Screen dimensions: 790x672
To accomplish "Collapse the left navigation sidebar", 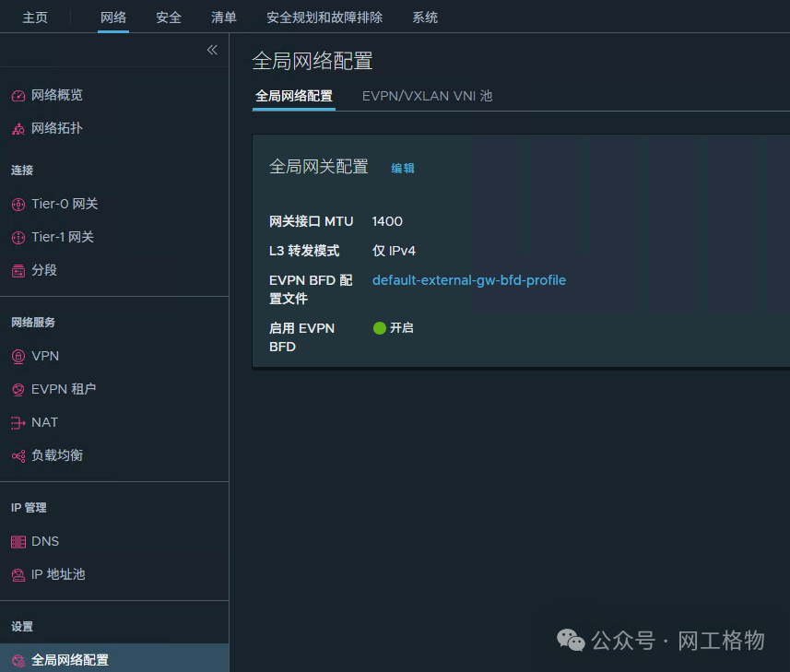I will (x=212, y=50).
